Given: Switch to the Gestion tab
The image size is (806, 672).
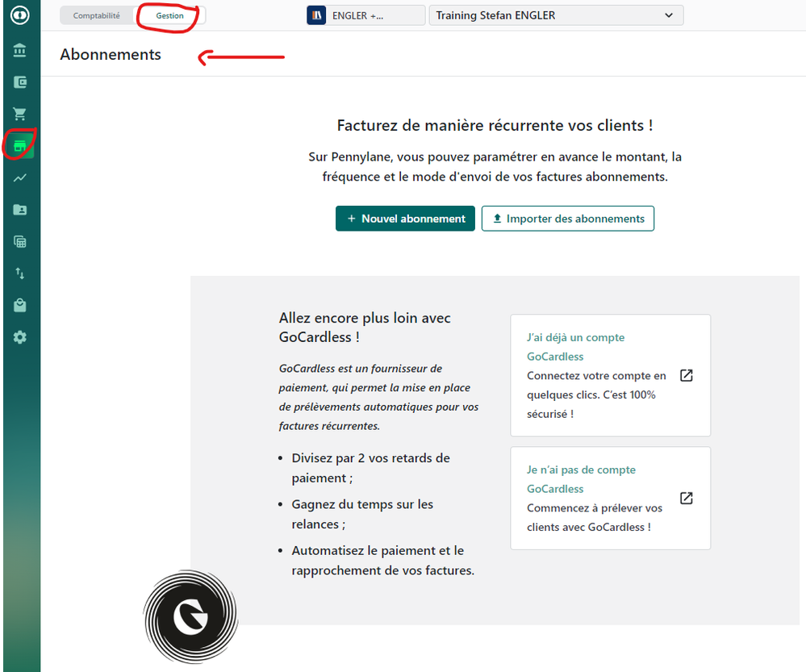Looking at the screenshot, I should (x=169, y=15).
